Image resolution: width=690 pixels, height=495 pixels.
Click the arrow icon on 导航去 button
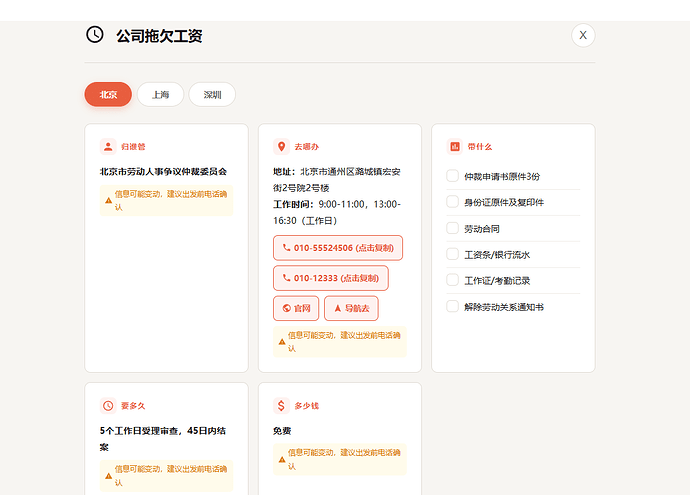click(x=338, y=308)
